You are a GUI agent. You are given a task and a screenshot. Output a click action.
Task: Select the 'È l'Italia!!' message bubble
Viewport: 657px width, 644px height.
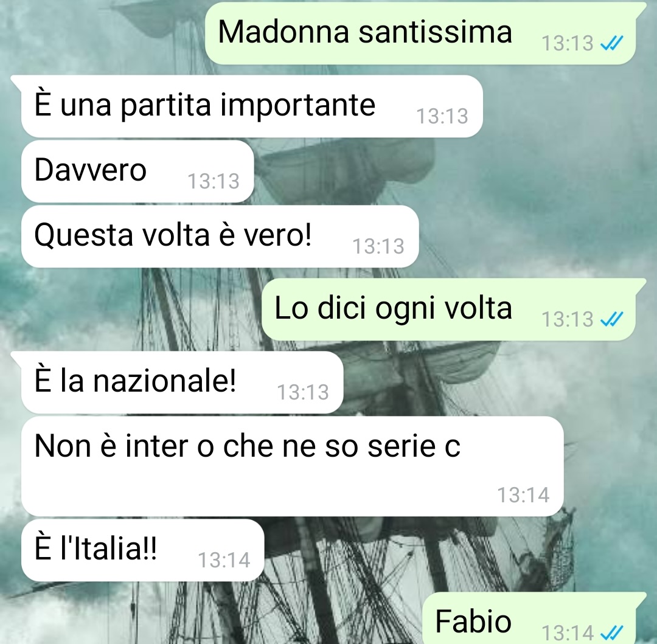tap(142, 550)
